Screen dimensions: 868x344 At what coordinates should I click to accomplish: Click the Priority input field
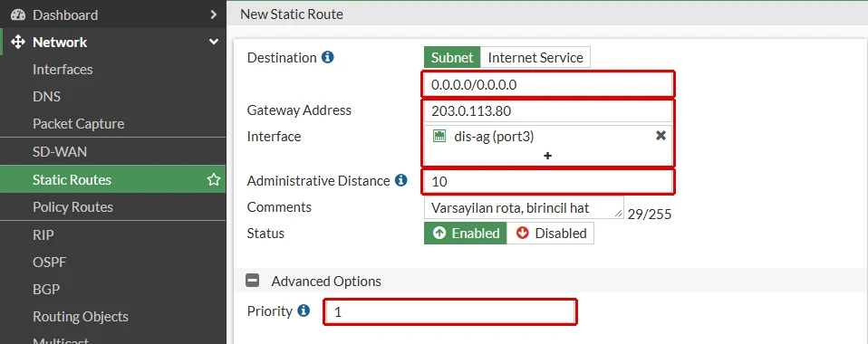click(450, 312)
